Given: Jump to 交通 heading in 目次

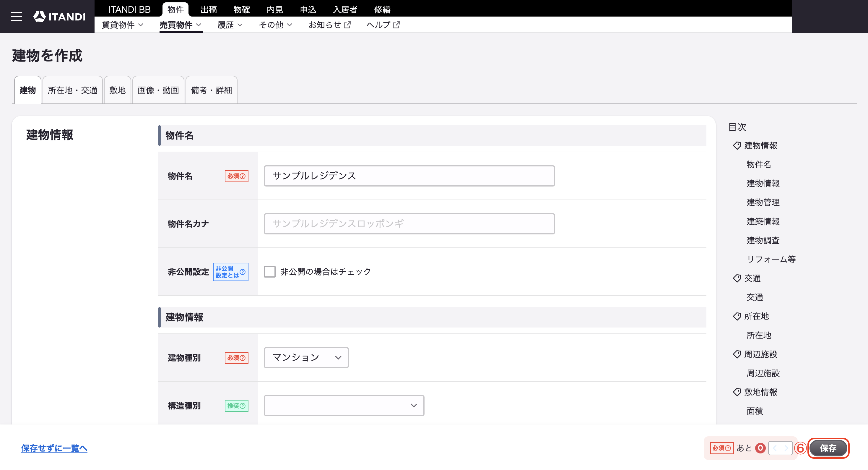Looking at the screenshot, I should pyautogui.click(x=752, y=278).
